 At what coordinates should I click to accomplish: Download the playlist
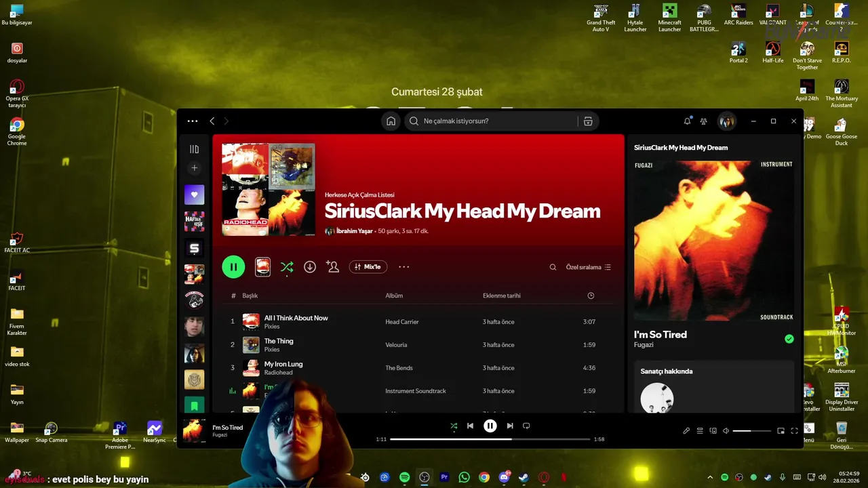tap(310, 267)
